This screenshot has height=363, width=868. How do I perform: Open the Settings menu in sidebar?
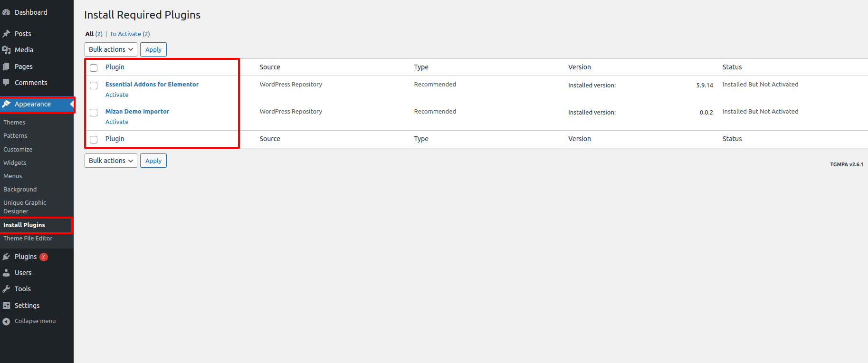click(x=27, y=306)
